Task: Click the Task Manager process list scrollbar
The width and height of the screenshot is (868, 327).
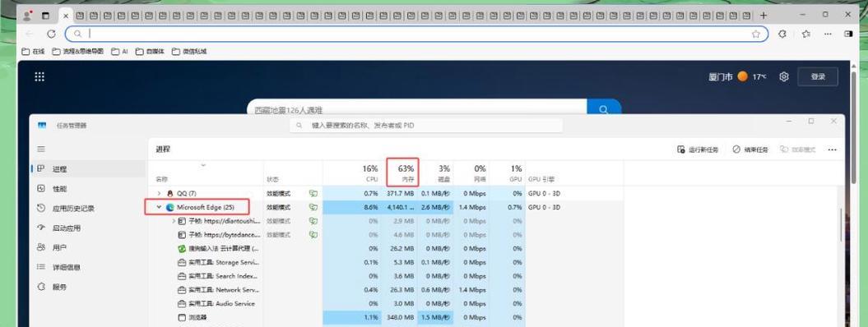Action: [x=841, y=224]
